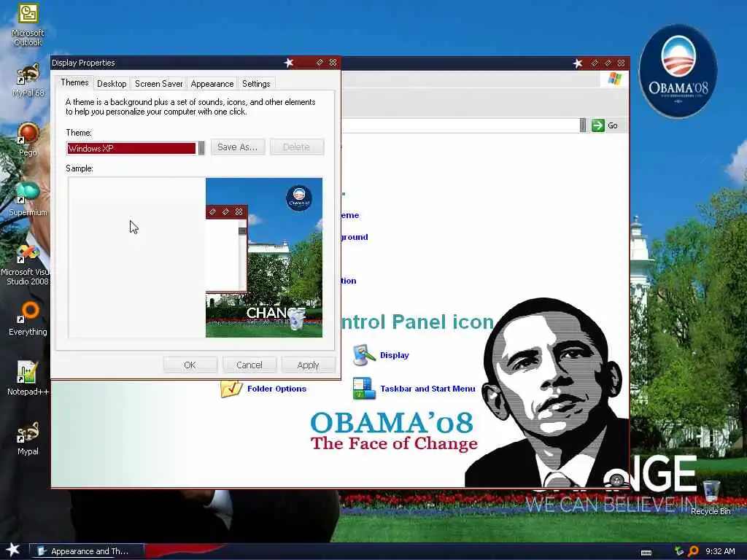Screen dimensions: 747x560
Task: Click the Go button label
Action: coord(613,125)
